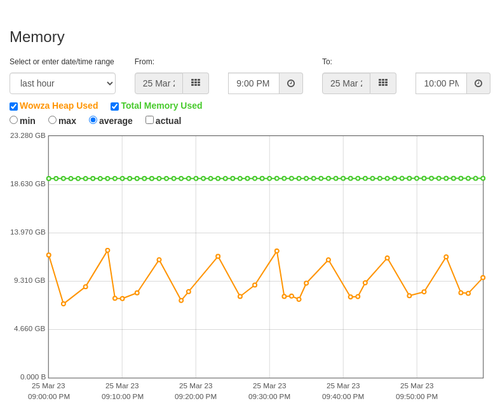500x403 pixels.
Task: Click 'Select or enter date/time range' label
Action: [62, 62]
